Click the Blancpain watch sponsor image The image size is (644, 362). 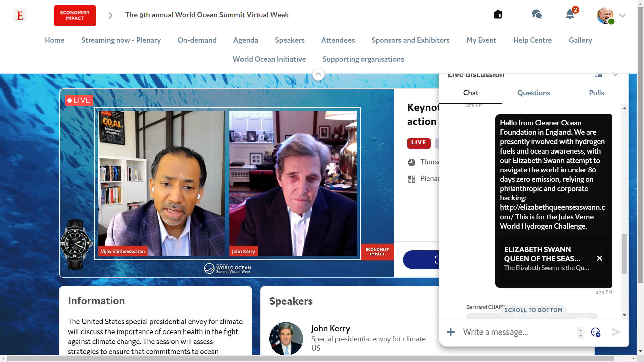tap(76, 245)
